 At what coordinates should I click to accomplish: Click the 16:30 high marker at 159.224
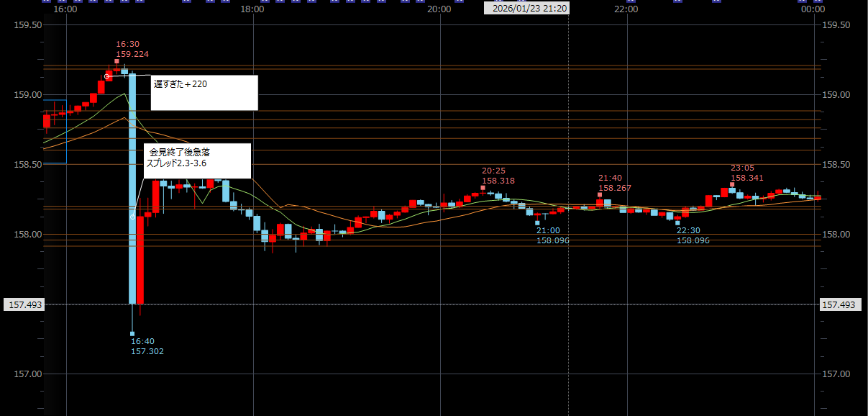tap(117, 61)
